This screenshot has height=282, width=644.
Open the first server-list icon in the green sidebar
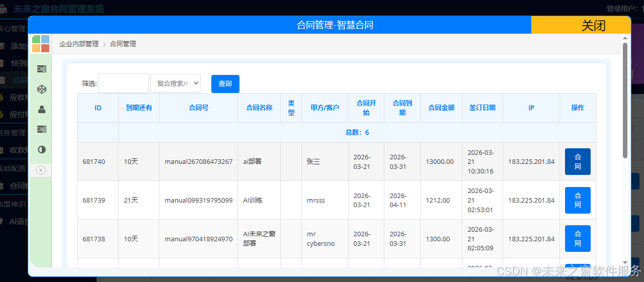(x=42, y=69)
